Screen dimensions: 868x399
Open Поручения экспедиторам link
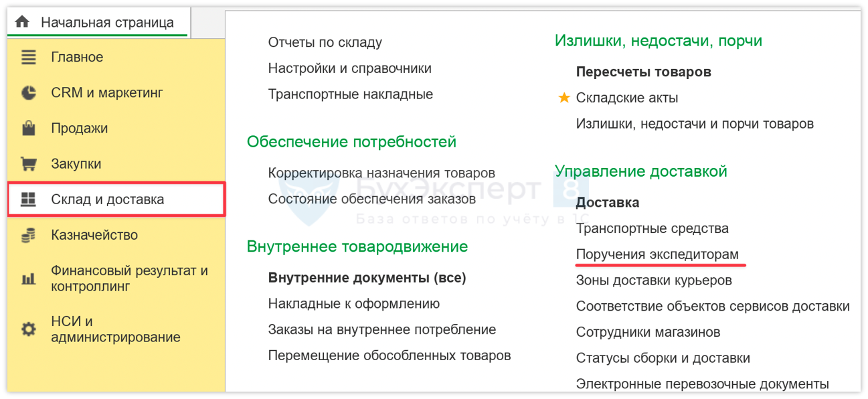click(x=657, y=254)
